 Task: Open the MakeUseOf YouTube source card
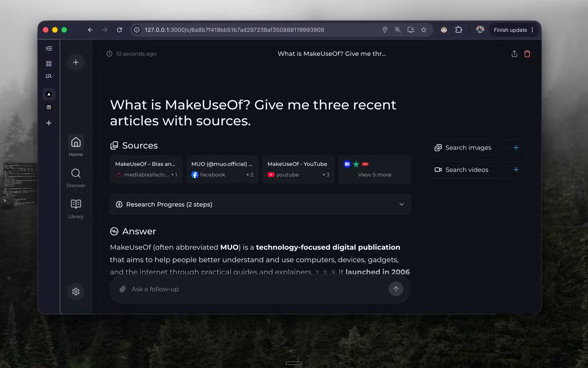point(298,169)
